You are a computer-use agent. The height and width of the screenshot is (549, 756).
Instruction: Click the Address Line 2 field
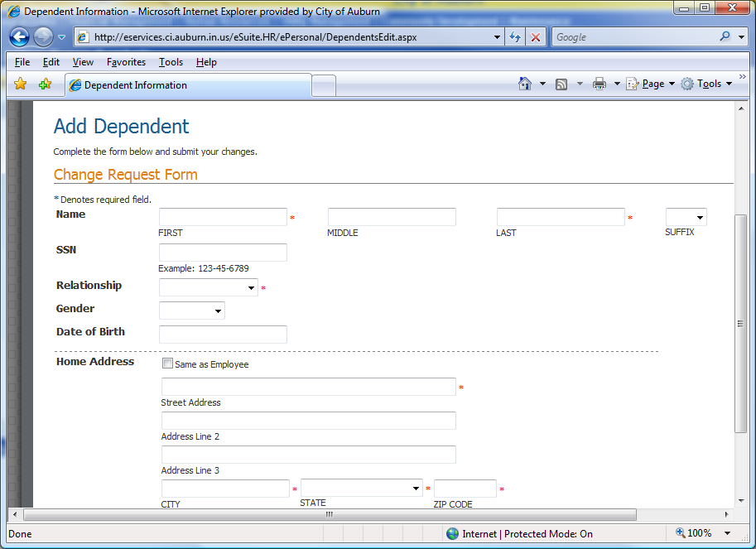point(309,421)
